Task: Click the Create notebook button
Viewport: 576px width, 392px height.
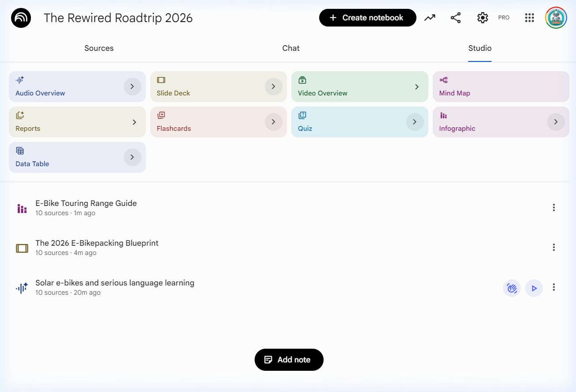Action: 367,18
